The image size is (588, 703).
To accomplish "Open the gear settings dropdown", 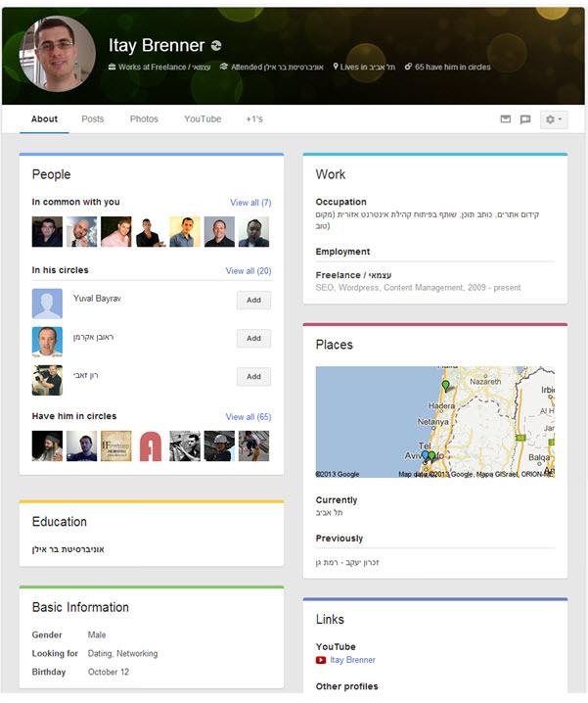I will [x=554, y=119].
